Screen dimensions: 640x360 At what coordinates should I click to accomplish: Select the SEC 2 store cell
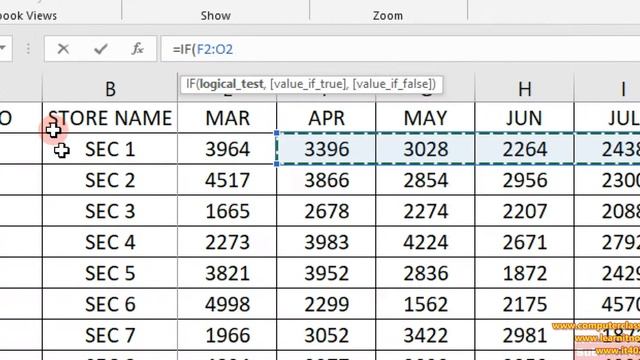click(110, 180)
